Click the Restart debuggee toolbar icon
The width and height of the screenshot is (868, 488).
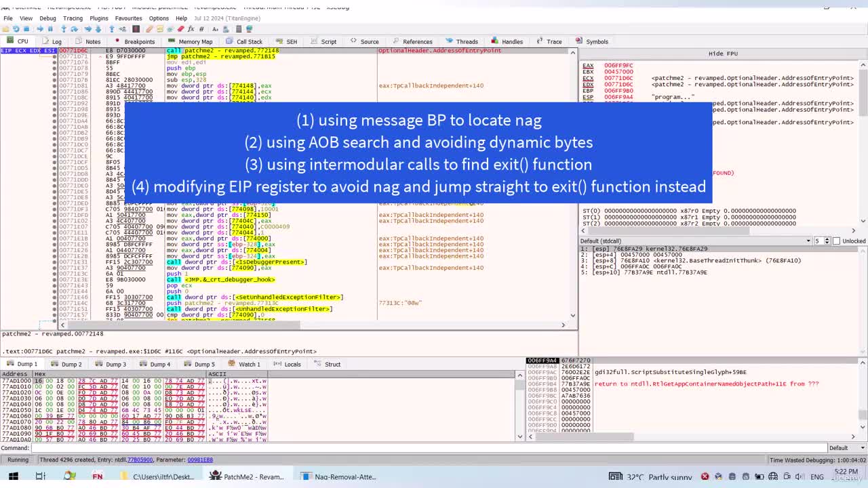16,29
